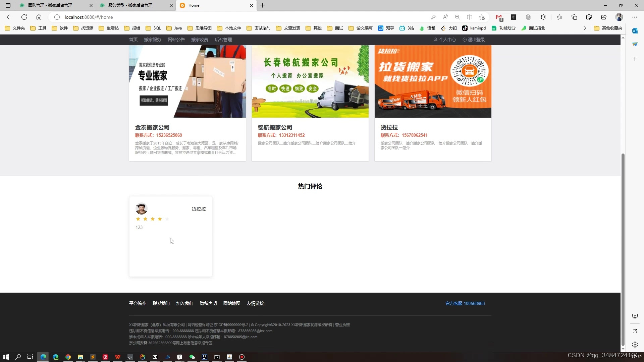Image resolution: width=644 pixels, height=362 pixels.
Task: Open the favorites list icon
Action: coord(559,17)
